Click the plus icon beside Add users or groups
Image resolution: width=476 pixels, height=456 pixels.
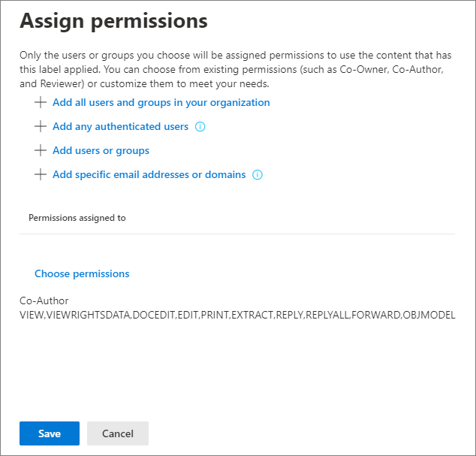click(41, 150)
